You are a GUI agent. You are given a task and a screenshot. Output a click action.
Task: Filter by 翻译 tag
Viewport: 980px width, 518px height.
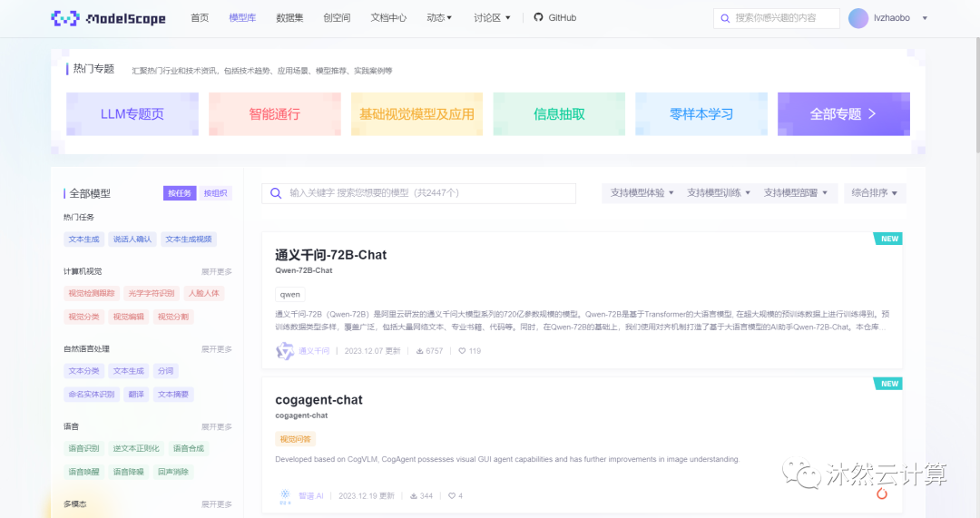click(136, 395)
